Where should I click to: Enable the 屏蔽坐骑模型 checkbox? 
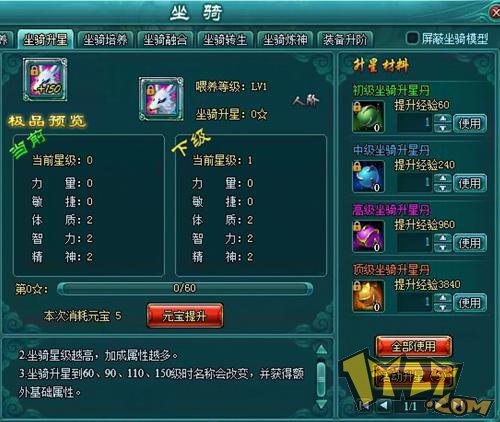412,38
